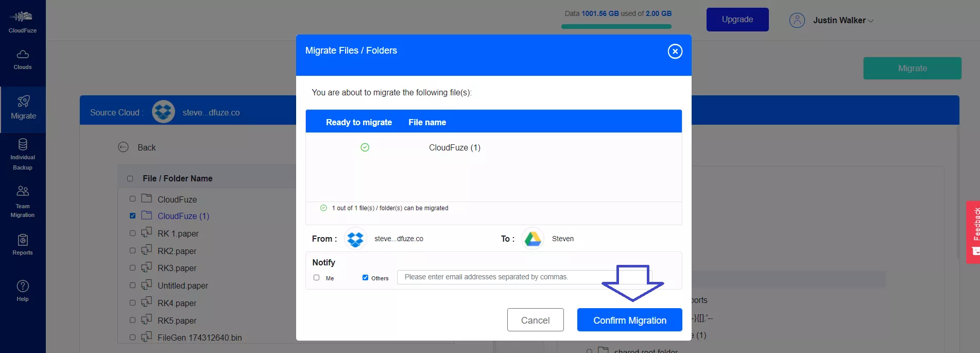The height and width of the screenshot is (353, 980).
Task: Open the CloudFuze (1) folder name link
Action: (x=183, y=216)
